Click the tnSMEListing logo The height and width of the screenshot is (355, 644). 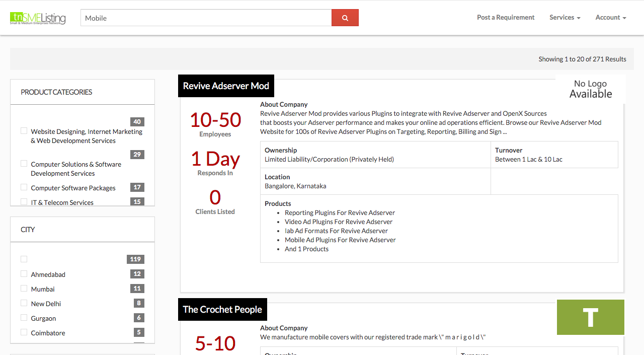pos(38,18)
